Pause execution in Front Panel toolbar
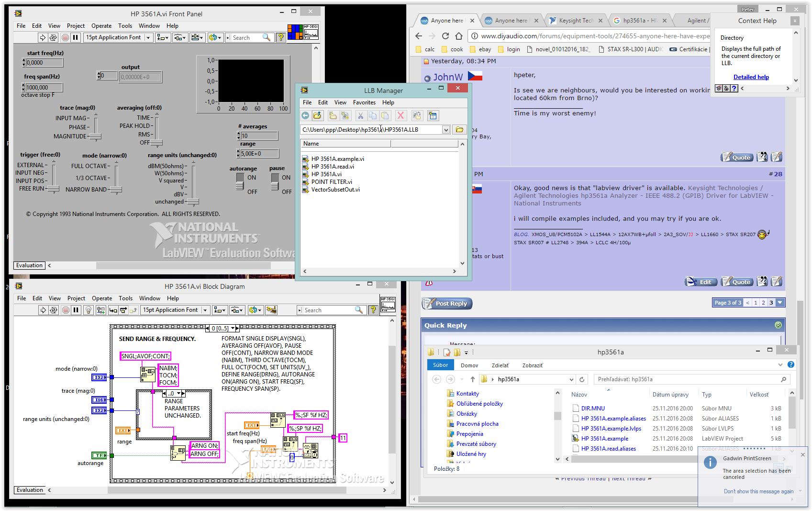 click(x=75, y=37)
